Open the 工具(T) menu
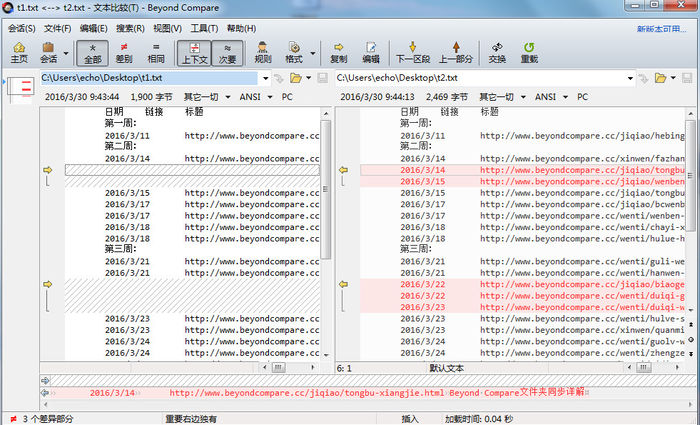The width and height of the screenshot is (700, 425). coord(204,29)
